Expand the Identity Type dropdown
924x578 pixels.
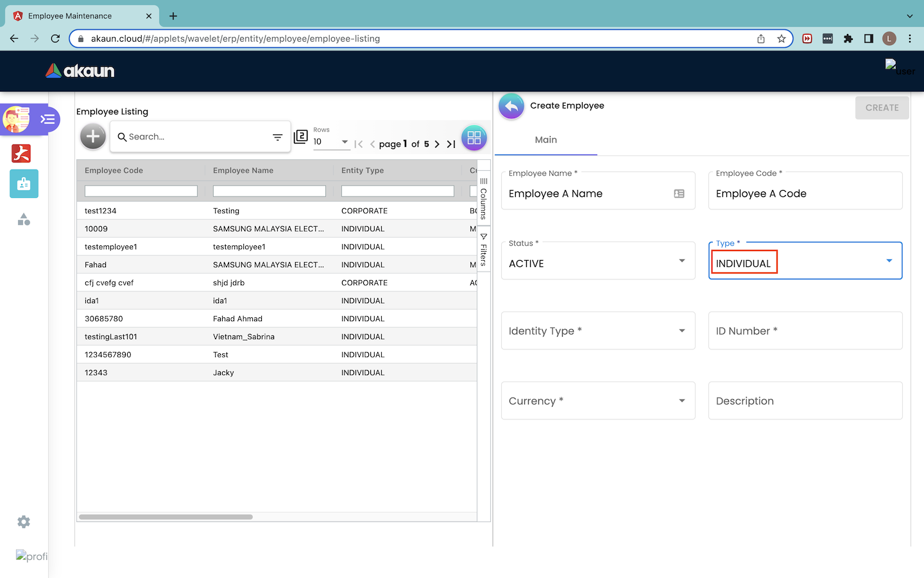[x=681, y=331]
